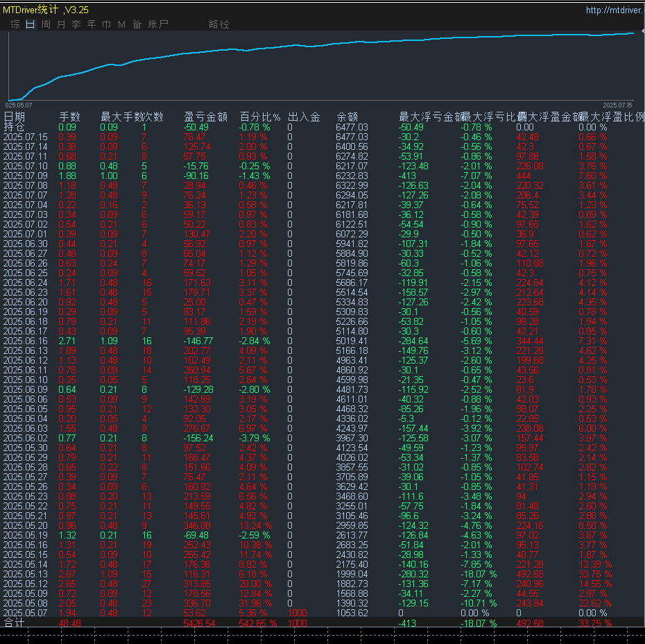The height and width of the screenshot is (644, 645).
Task: Click profit 276.67 on 2025.06.03
Action: [x=197, y=428]
